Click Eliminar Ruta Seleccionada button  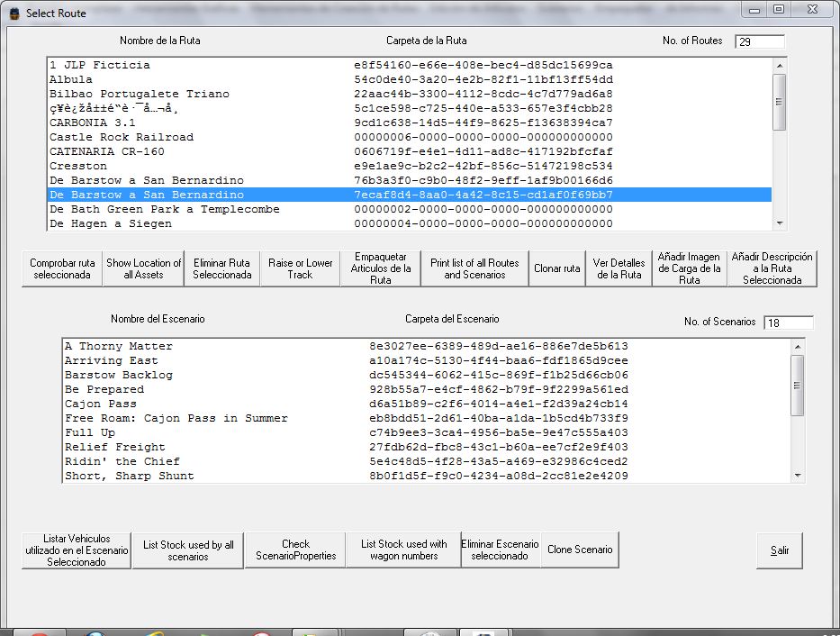(221, 269)
